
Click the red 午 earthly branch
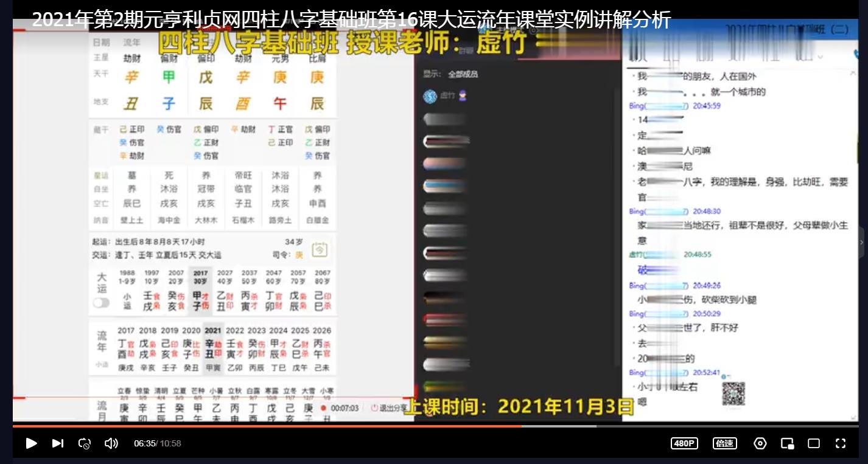point(280,103)
